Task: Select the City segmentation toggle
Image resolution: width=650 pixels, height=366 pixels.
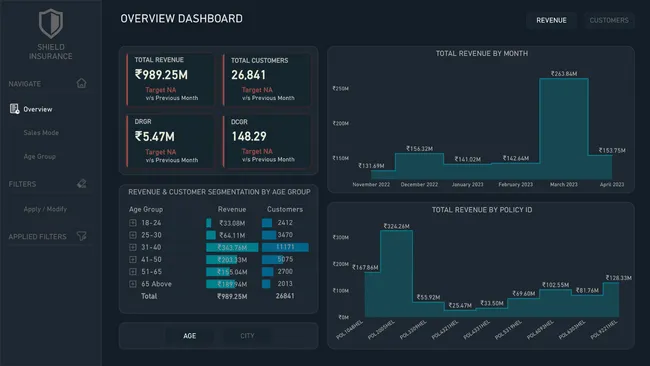Action: pyautogui.click(x=247, y=336)
